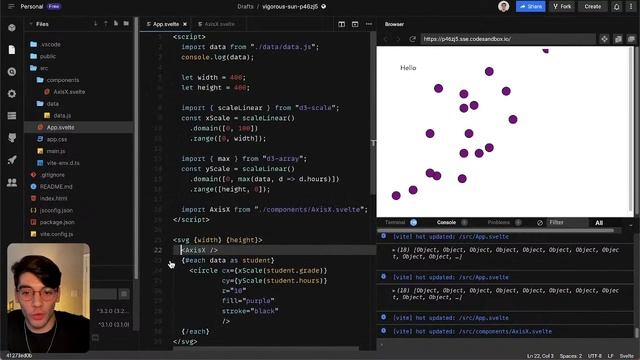Click Ln 22, Col 3 in status bar
Image resolution: width=640 pixels, height=360 pixels.
pos(540,356)
